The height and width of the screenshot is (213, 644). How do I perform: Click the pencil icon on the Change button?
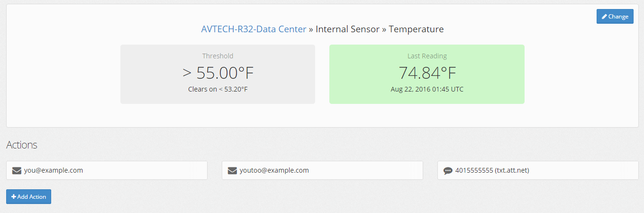coord(604,17)
